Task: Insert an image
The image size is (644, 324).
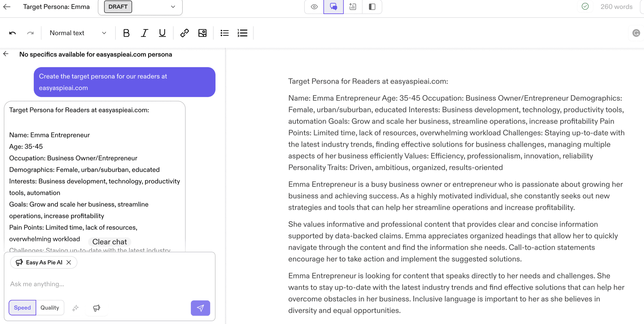Action: (x=202, y=33)
